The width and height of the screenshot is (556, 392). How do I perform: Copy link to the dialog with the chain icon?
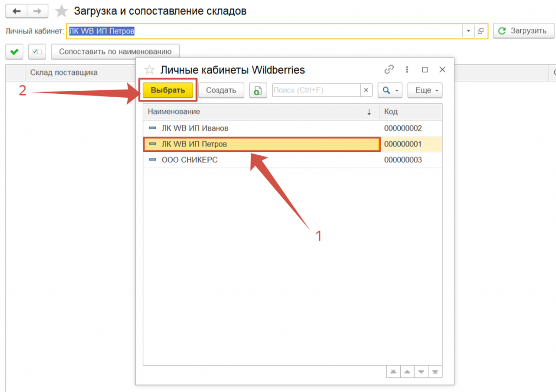(x=389, y=69)
